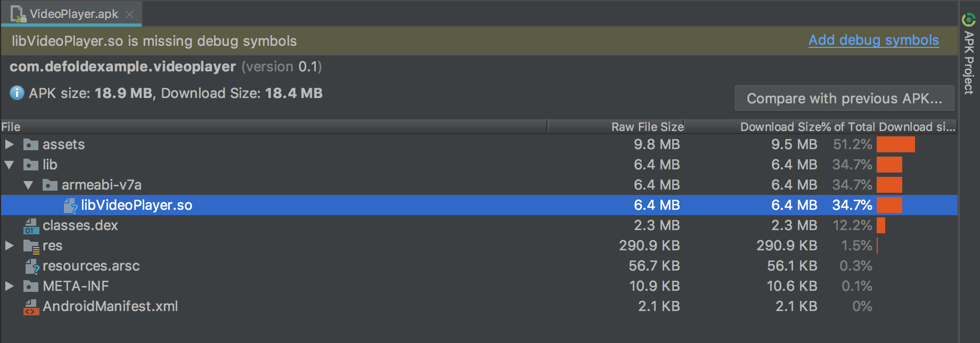980x343 pixels.
Task: Collapse the armeabi-v7a folder
Action: coord(28,185)
